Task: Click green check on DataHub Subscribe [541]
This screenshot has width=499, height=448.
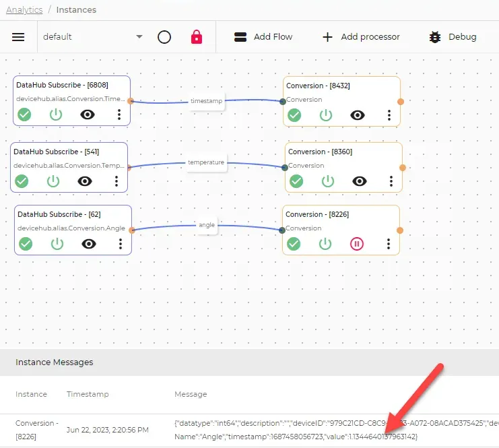Action: [22, 181]
